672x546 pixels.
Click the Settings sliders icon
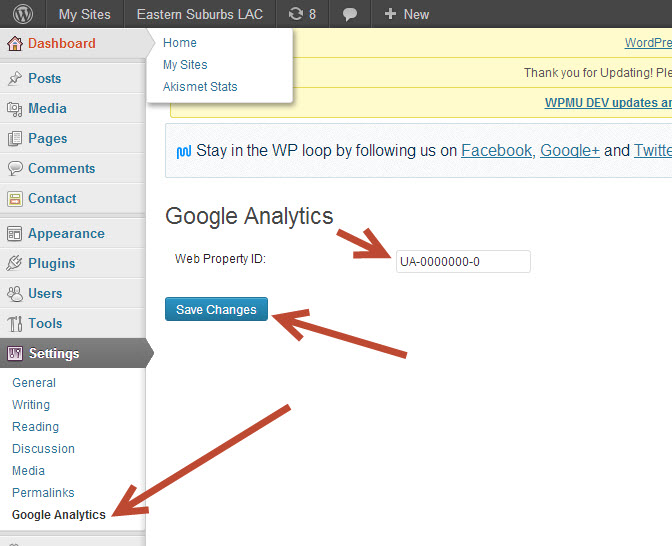[x=15, y=354]
